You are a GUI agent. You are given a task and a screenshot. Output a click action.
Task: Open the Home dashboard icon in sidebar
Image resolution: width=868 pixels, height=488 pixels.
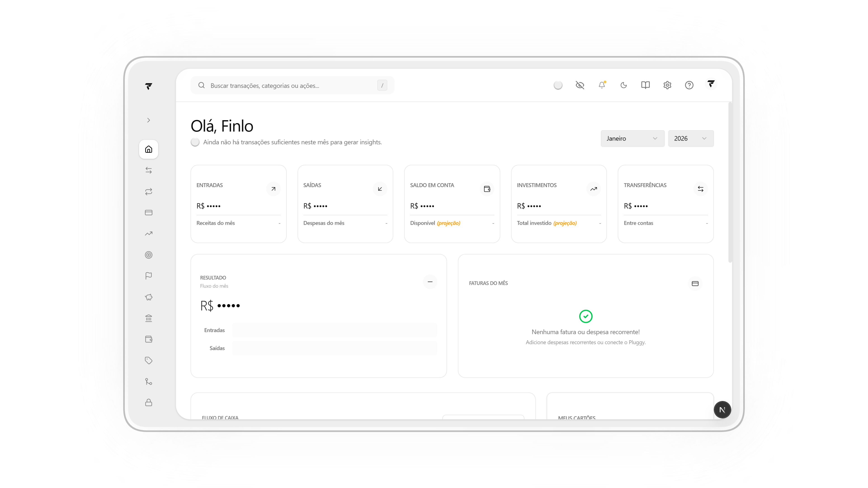point(149,149)
